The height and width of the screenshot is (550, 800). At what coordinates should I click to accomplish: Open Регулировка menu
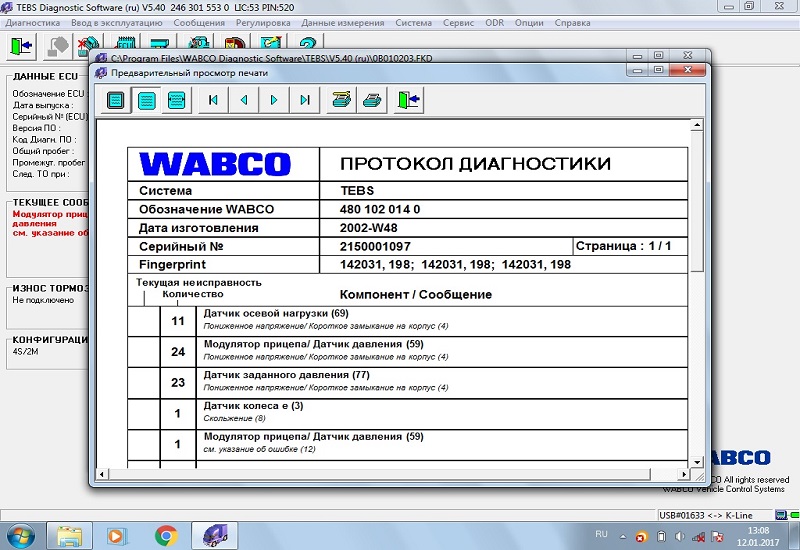(x=263, y=23)
